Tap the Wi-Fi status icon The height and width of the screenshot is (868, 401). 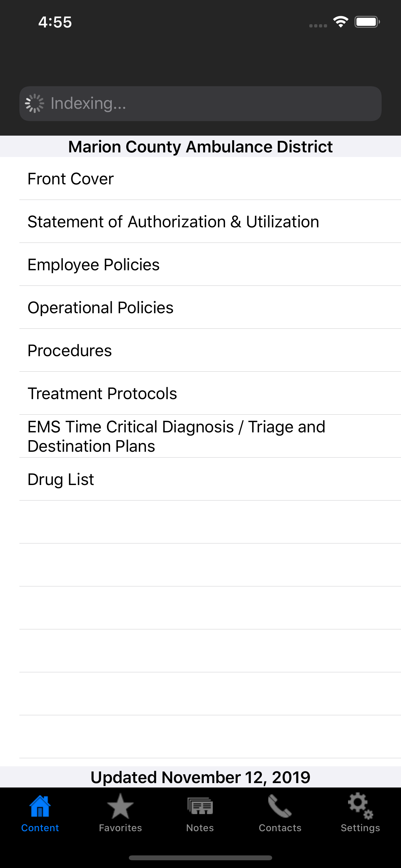(341, 22)
